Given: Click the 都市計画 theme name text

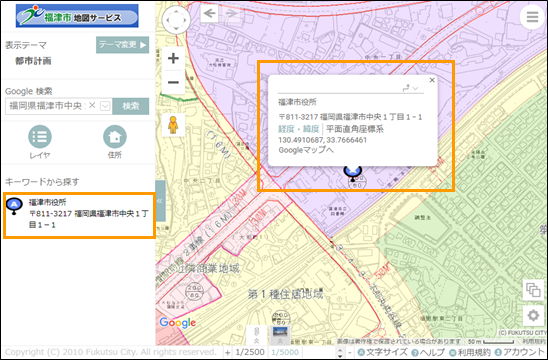Looking at the screenshot, I should click(x=33, y=61).
